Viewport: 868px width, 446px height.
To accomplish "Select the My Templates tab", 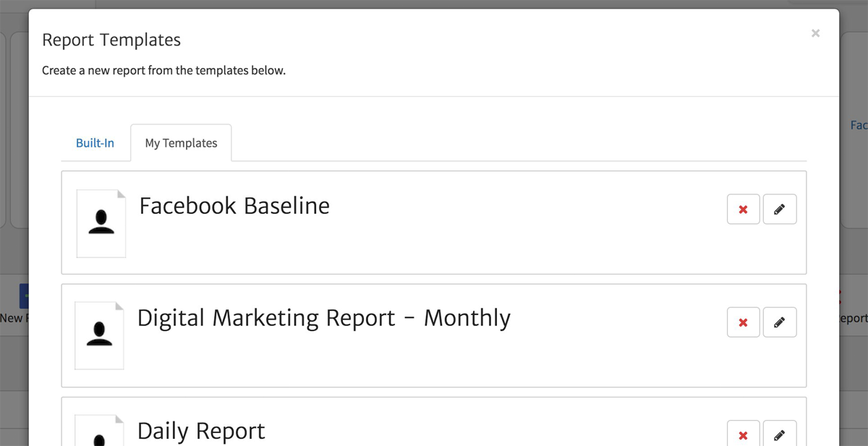I will 181,143.
